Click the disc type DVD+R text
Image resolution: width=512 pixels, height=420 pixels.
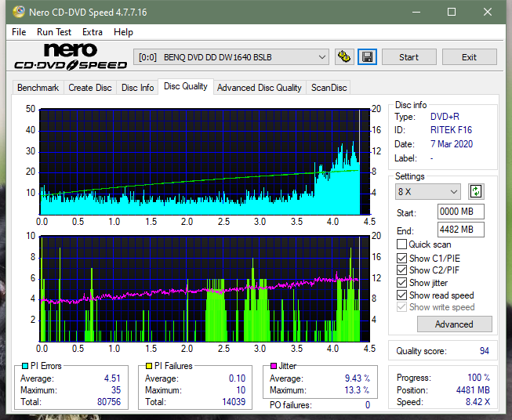pyautogui.click(x=445, y=117)
